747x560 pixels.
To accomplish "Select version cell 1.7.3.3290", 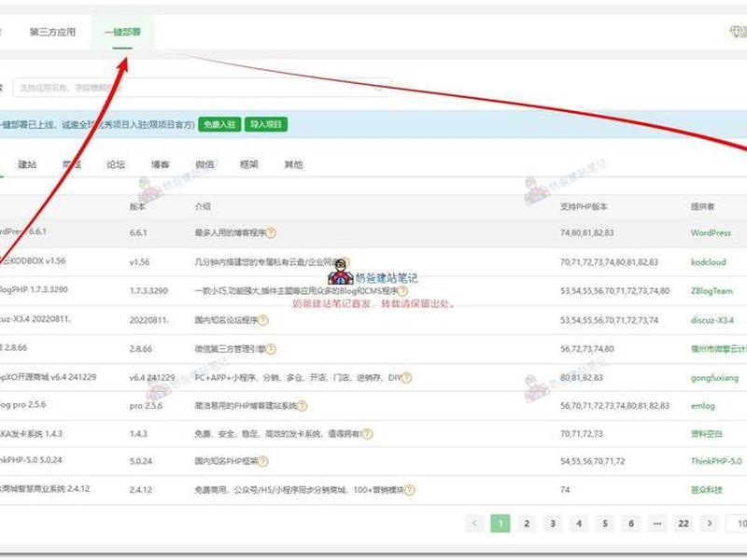I will pos(148,290).
